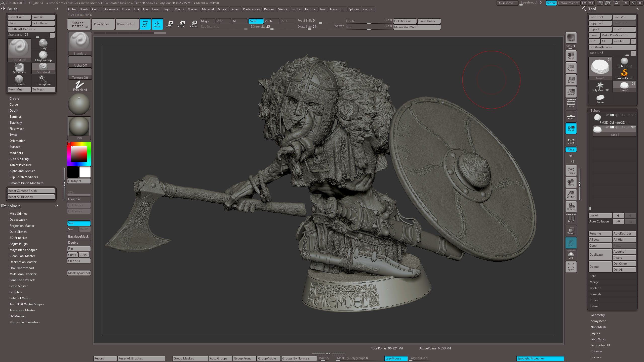Expand the FiberMesh tool section
The image size is (644, 362).
(x=598, y=339)
